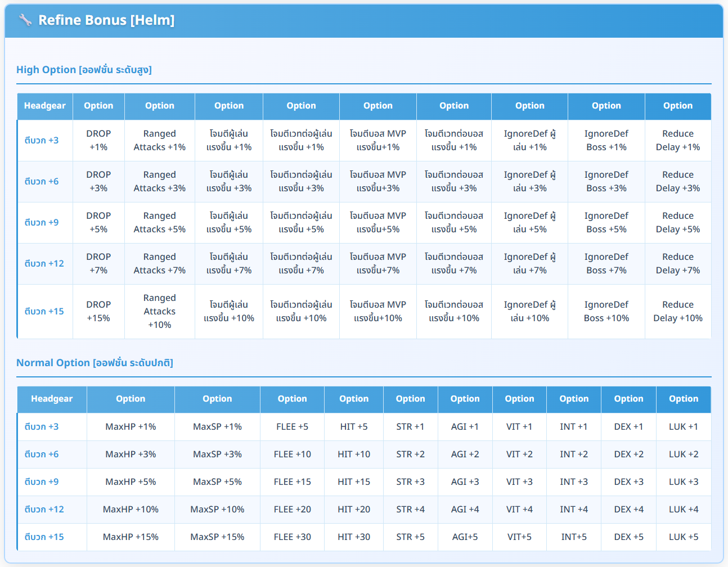Click the IgnoreDef Boss +5% cell
This screenshot has height=567, width=728.
606,223
